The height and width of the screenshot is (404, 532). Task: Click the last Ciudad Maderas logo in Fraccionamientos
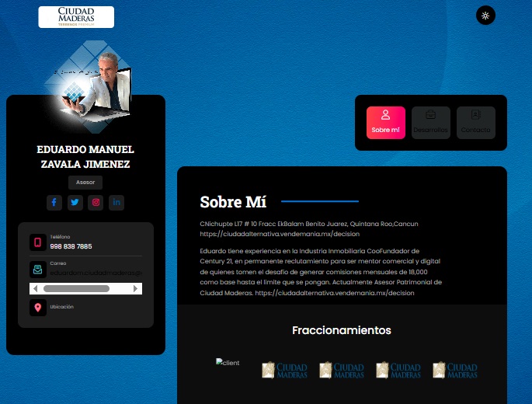(455, 370)
